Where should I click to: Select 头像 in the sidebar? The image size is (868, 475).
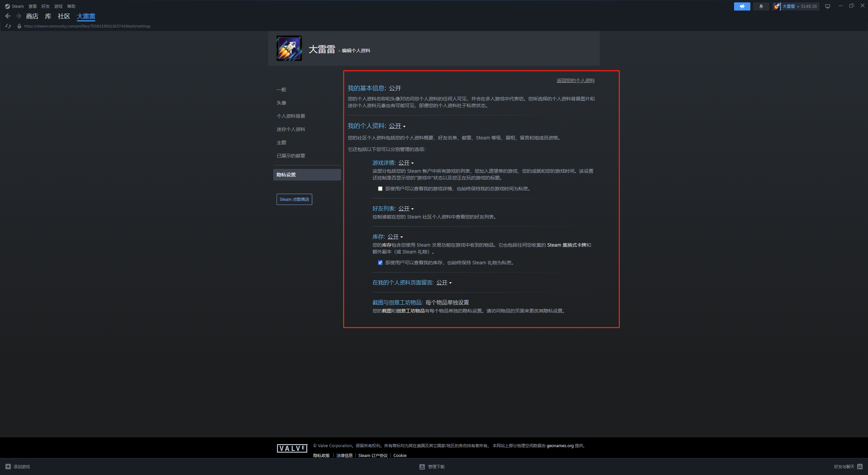pyautogui.click(x=281, y=103)
